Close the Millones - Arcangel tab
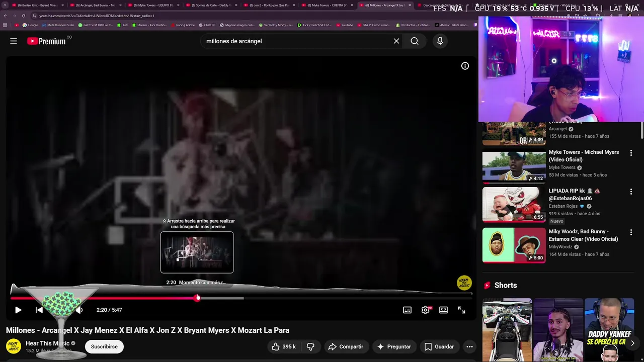This screenshot has height=362, width=644. pos(410,5)
